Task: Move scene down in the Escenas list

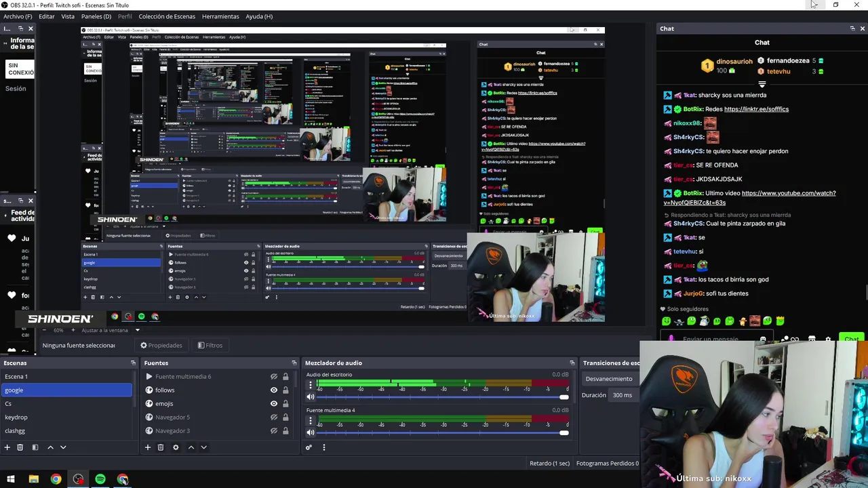Action: (63, 447)
